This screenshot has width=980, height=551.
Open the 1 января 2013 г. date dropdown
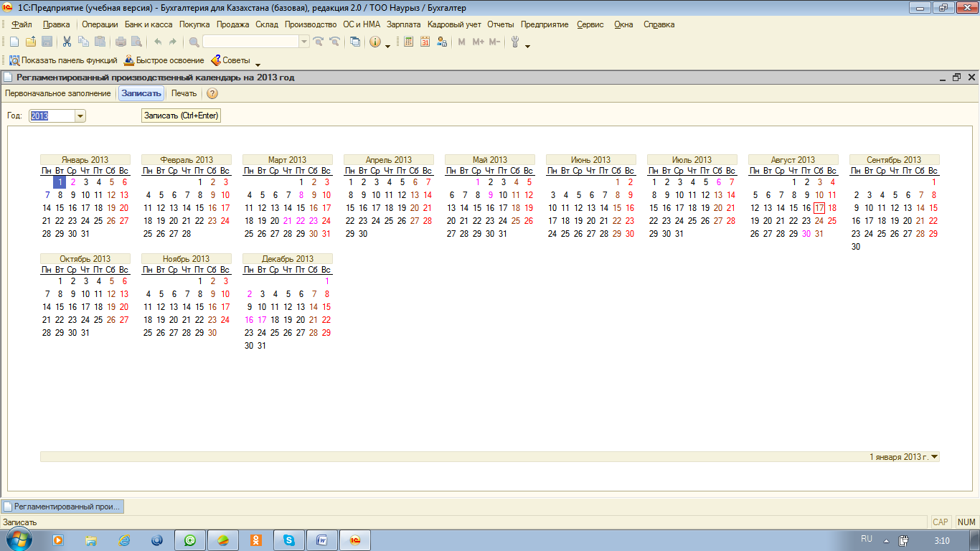pos(934,456)
